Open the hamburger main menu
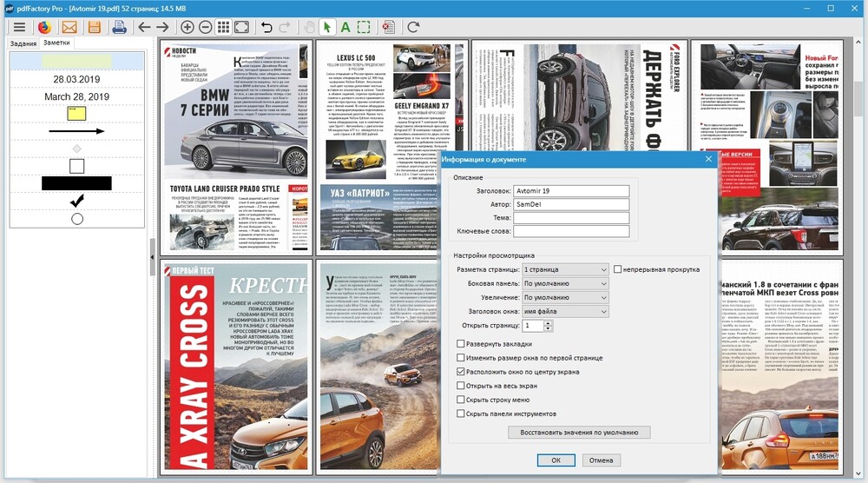This screenshot has height=483, width=868. point(18,27)
